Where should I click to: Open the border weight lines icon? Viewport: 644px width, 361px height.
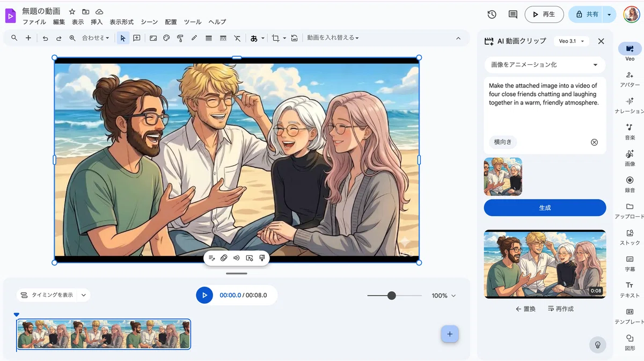tap(209, 38)
